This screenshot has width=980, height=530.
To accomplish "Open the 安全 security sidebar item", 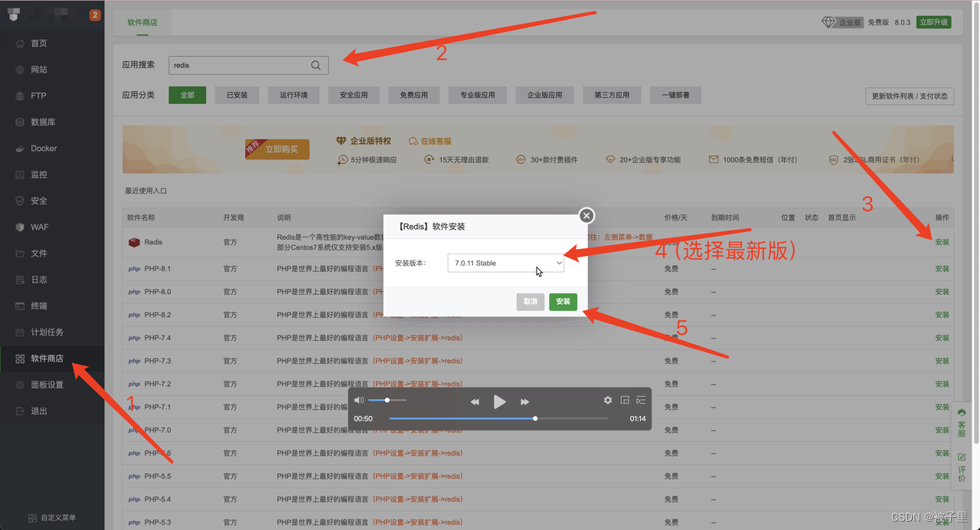I will [38, 201].
